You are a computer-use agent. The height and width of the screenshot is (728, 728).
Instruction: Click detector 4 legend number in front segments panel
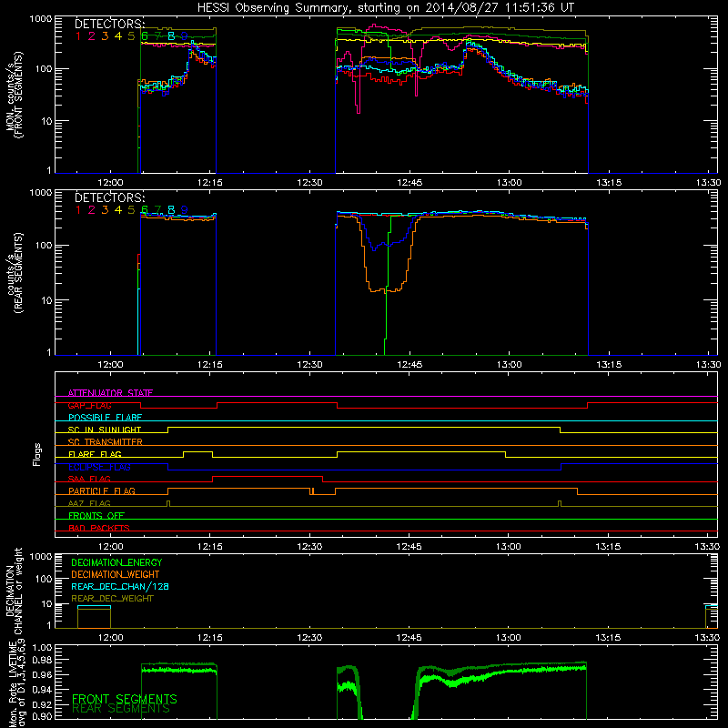[118, 36]
